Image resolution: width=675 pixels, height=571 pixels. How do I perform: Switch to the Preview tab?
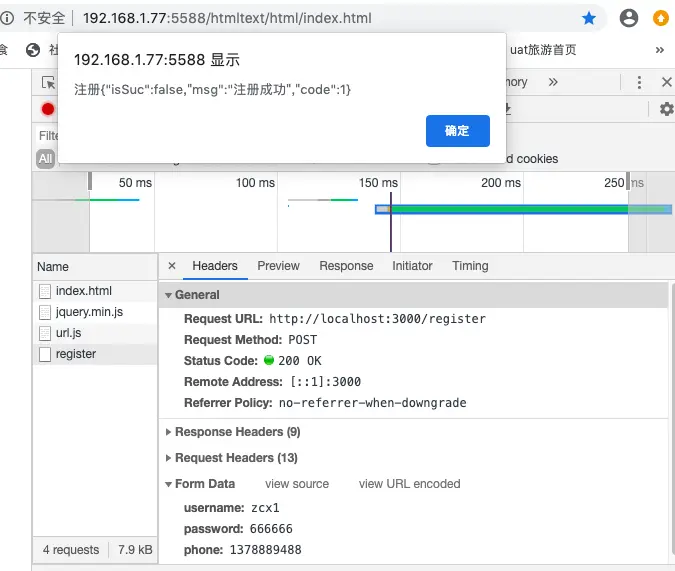coord(278,266)
